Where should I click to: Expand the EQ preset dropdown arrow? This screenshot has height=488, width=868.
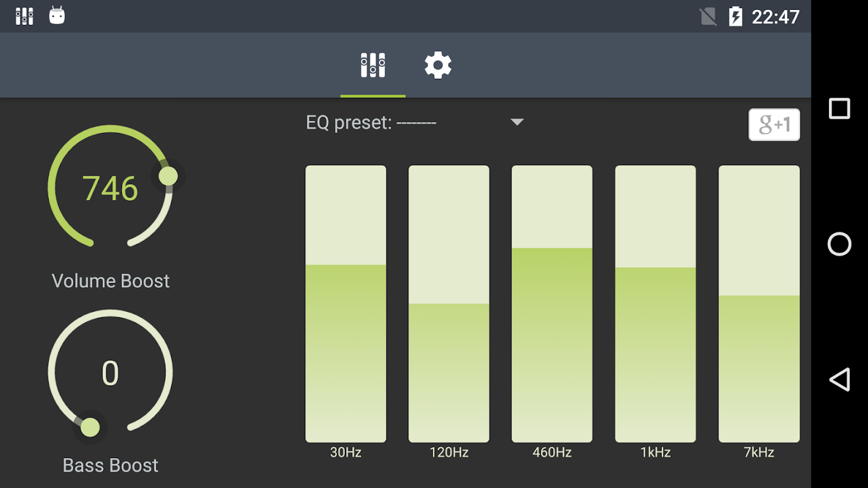tap(517, 123)
